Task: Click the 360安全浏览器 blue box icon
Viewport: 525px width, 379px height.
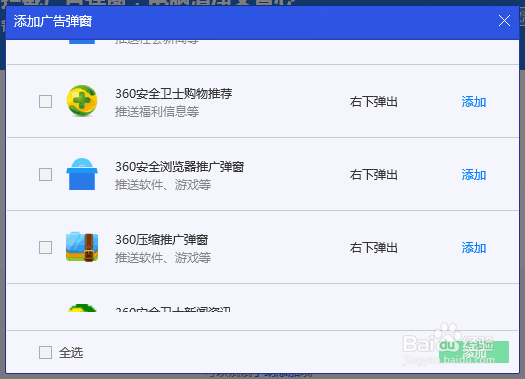Action: [x=82, y=174]
